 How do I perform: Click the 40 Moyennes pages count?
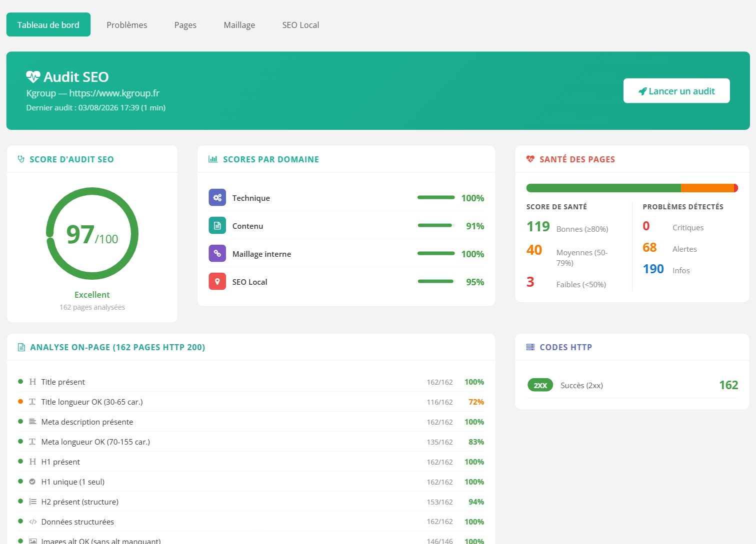tap(534, 250)
